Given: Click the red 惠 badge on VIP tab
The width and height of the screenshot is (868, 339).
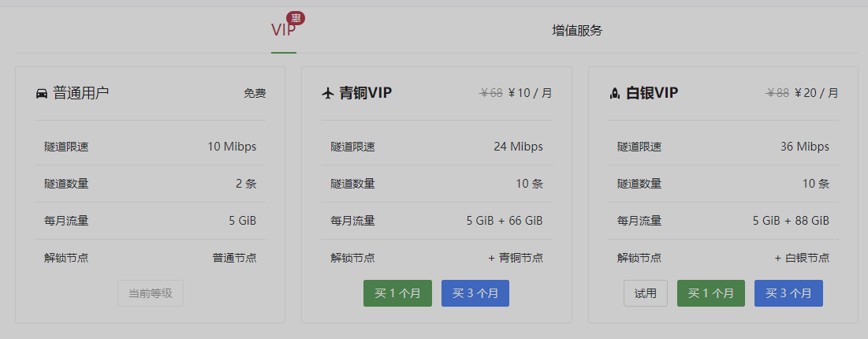Looking at the screenshot, I should coord(296,17).
